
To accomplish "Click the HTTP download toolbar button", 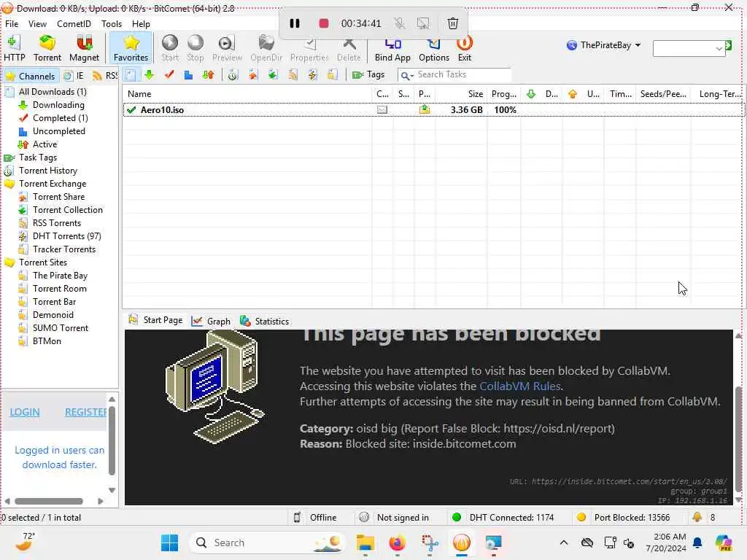I will [x=15, y=49].
